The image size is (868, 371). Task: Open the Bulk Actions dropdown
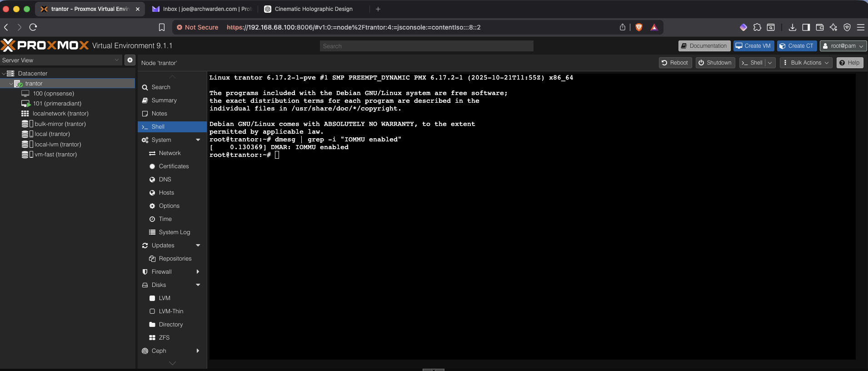click(806, 63)
